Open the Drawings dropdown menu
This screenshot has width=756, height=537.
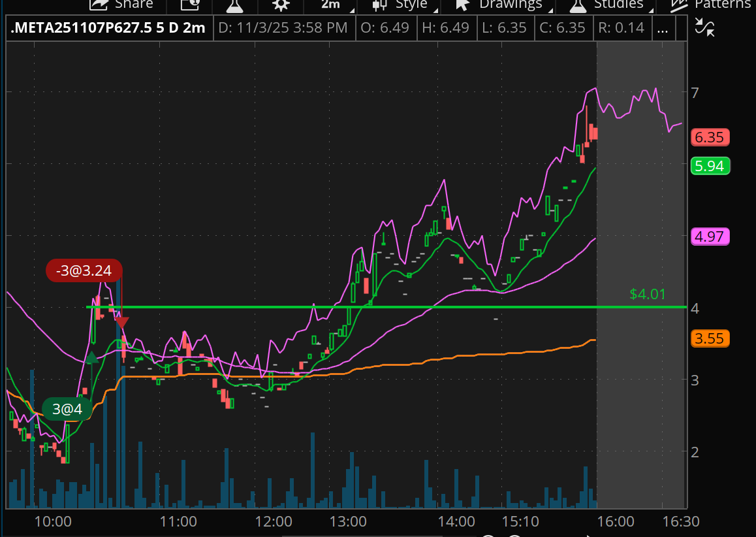tap(503, 5)
